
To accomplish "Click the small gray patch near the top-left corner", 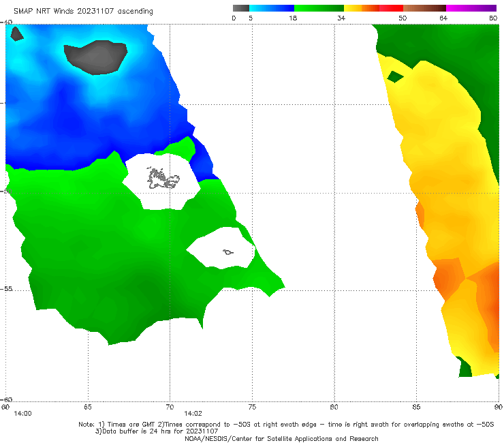I will pyautogui.click(x=16, y=34).
